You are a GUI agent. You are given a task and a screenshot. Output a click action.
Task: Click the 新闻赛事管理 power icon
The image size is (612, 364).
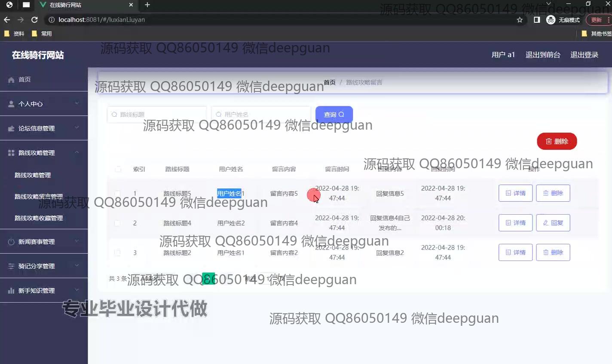pyautogui.click(x=11, y=242)
